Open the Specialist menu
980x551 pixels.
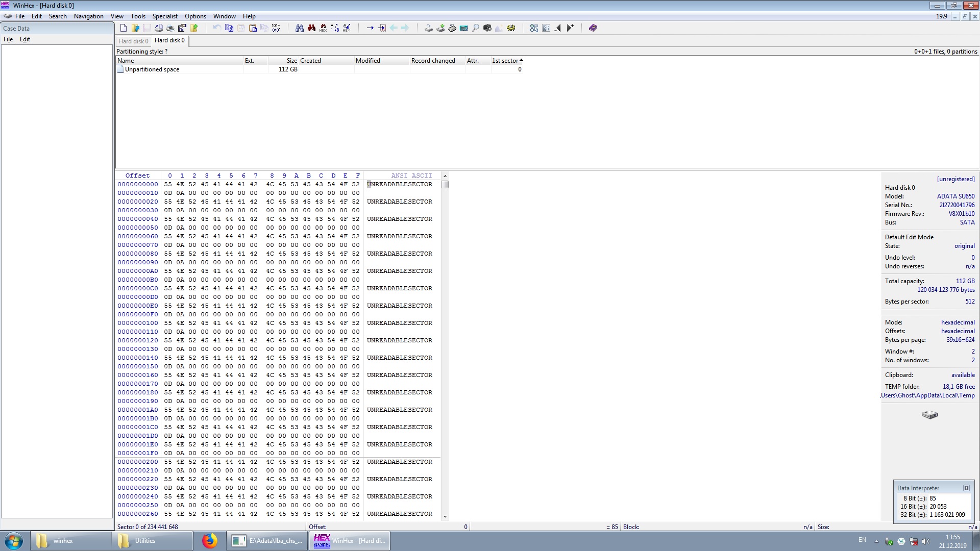pyautogui.click(x=165, y=16)
